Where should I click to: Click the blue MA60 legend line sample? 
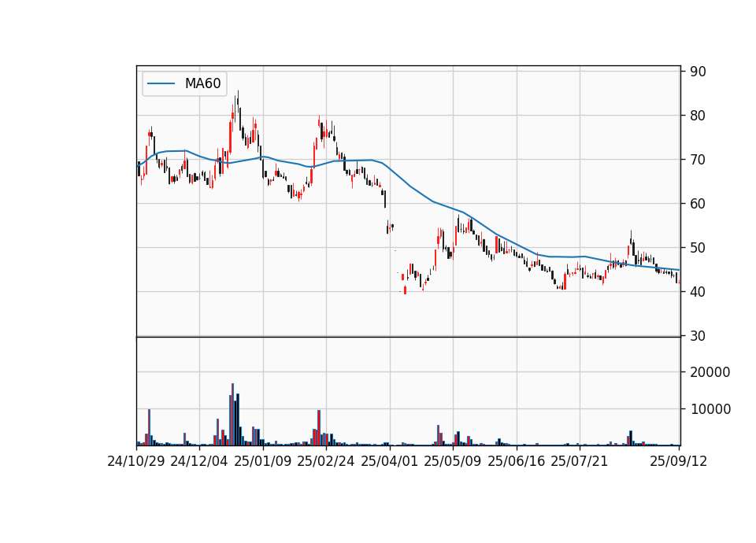click(161, 83)
